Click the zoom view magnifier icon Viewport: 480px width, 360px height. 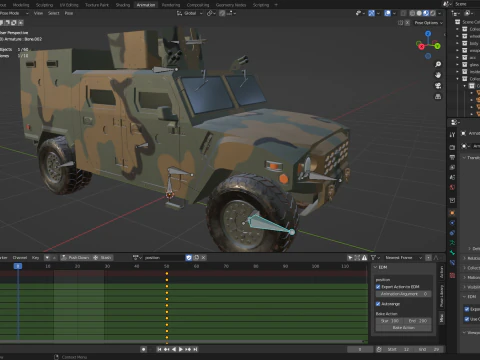point(438,64)
